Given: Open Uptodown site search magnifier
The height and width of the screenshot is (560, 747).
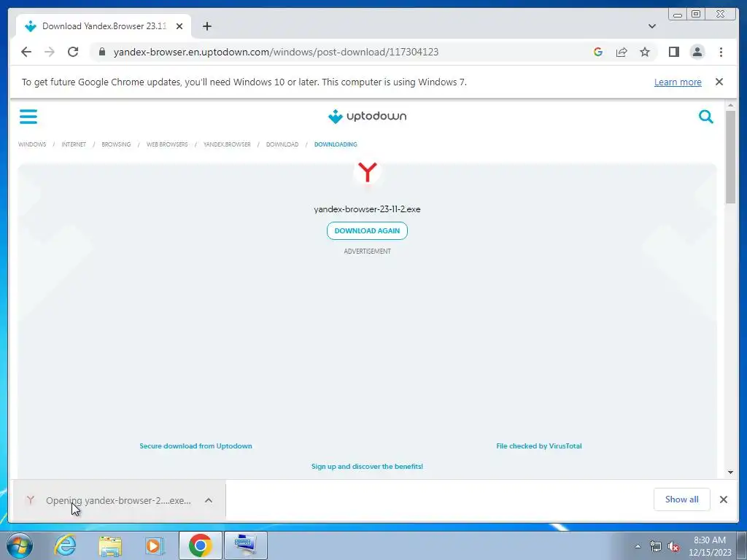Looking at the screenshot, I should [705, 116].
